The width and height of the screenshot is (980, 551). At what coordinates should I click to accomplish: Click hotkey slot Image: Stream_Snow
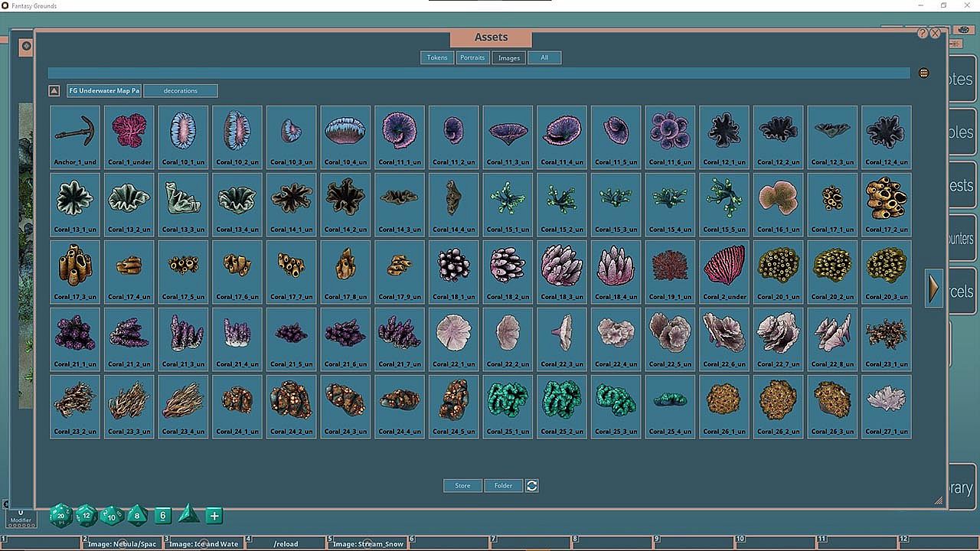click(367, 543)
